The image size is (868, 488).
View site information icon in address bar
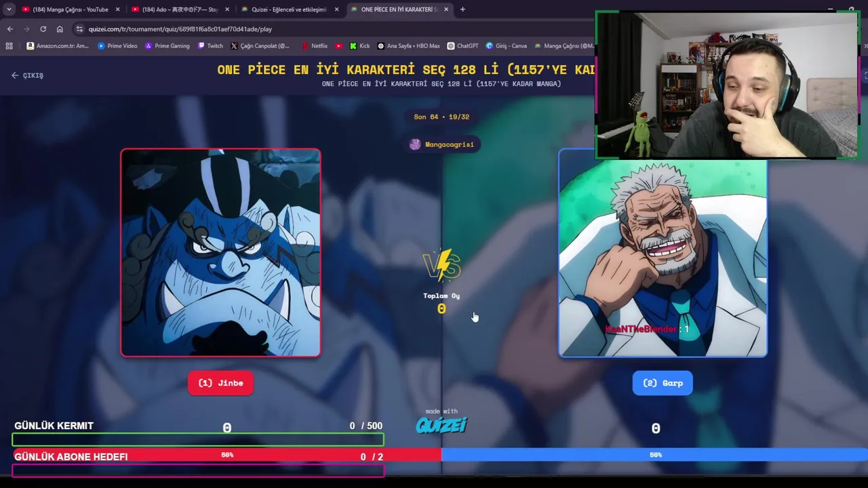pos(79,29)
